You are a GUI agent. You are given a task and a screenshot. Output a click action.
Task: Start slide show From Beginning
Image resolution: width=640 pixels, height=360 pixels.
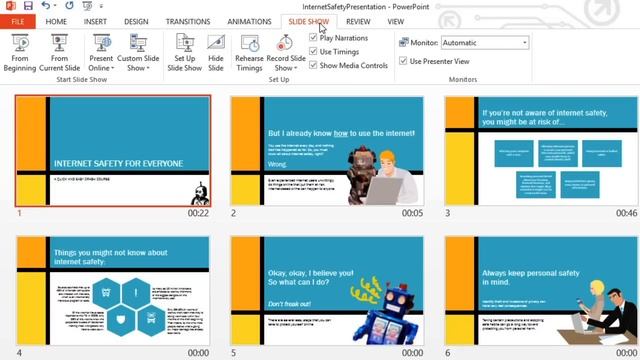[x=20, y=53]
